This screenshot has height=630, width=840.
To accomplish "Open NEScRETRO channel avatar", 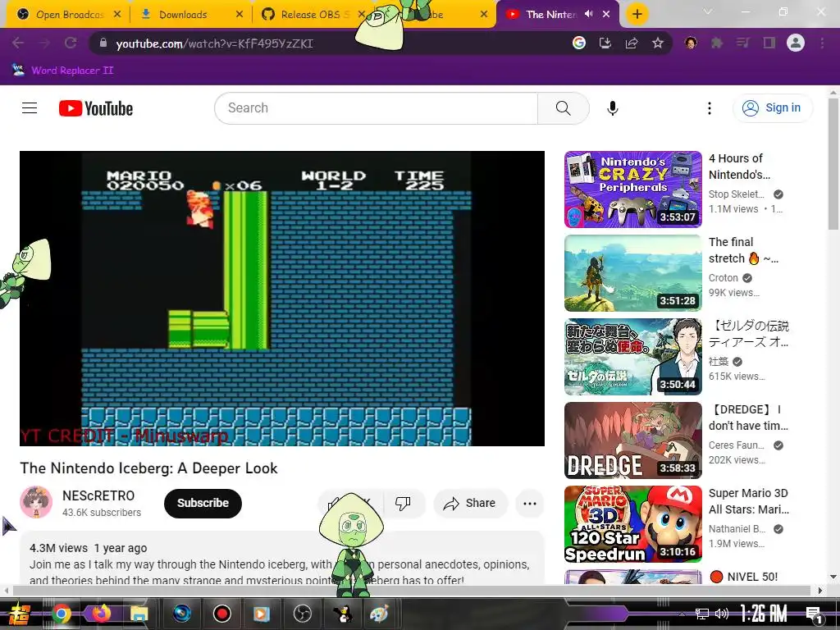I will tap(36, 502).
